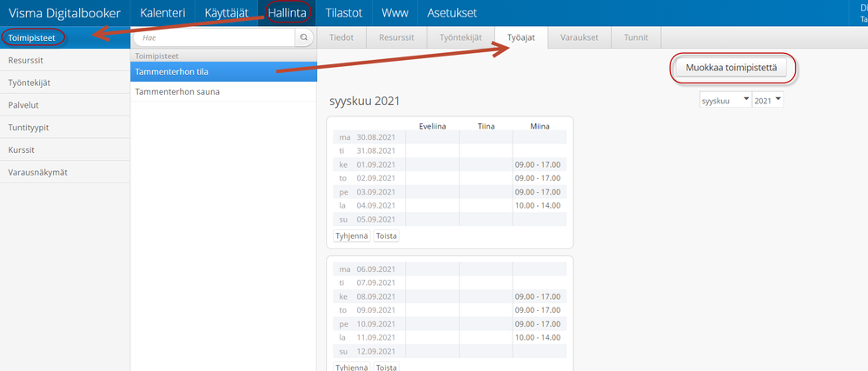Viewport: 868px width, 371px height.
Task: Switch to the Työntekijät tab
Action: [461, 37]
